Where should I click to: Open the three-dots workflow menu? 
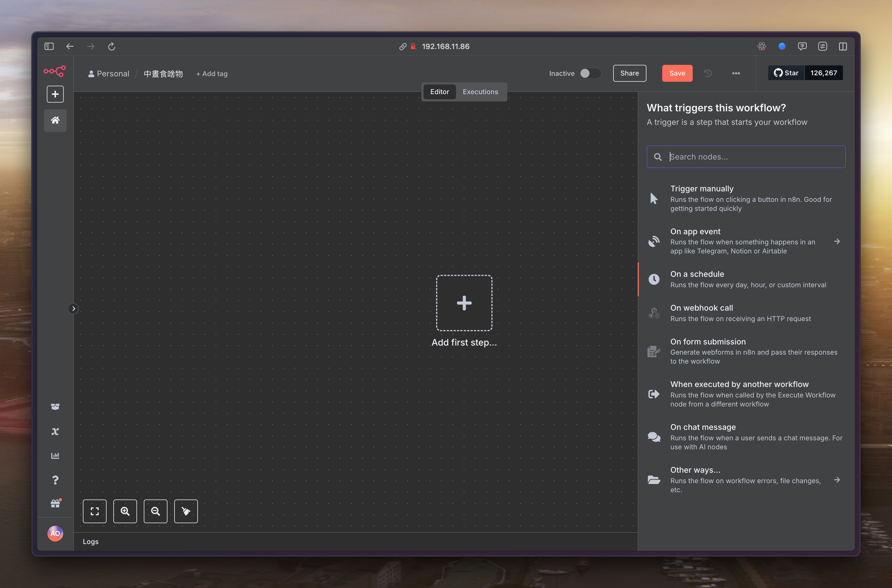pyautogui.click(x=736, y=73)
